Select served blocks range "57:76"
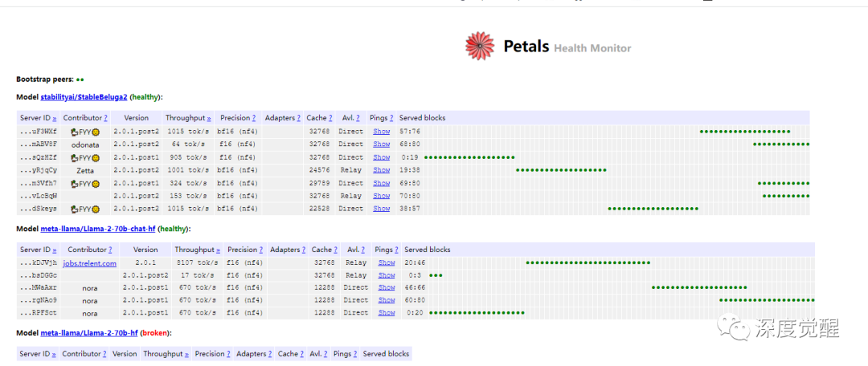The image size is (868, 366). tap(410, 132)
